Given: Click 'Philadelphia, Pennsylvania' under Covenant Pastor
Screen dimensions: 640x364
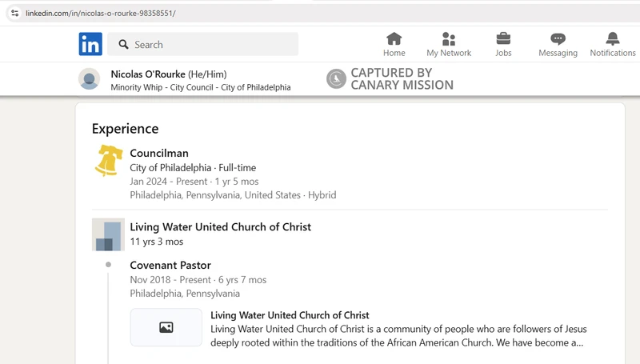Looking at the screenshot, I should coord(185,294).
